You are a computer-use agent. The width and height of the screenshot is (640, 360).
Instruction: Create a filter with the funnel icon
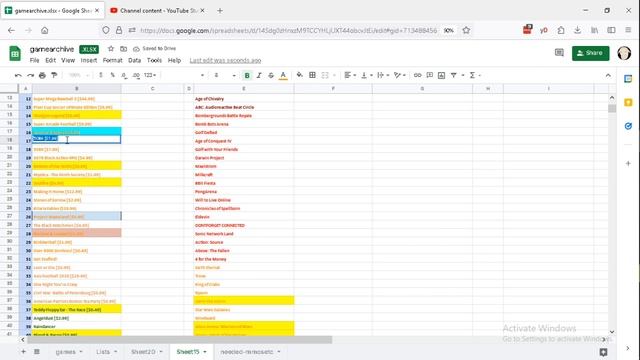[x=453, y=75]
